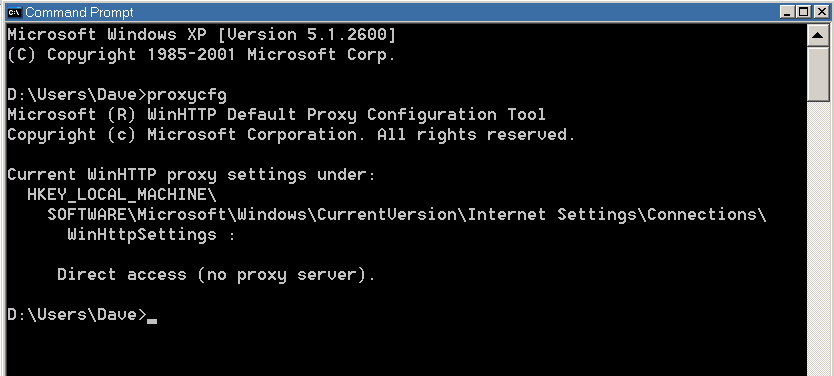Click the SOFTWARE\Microsoft\Windows registry path line
The width and height of the screenshot is (834, 376).
[407, 215]
